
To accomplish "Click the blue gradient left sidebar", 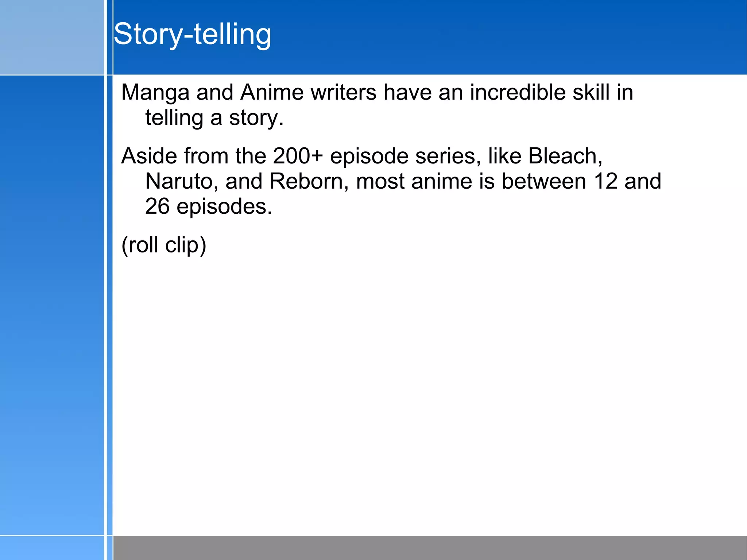I will click(x=52, y=305).
